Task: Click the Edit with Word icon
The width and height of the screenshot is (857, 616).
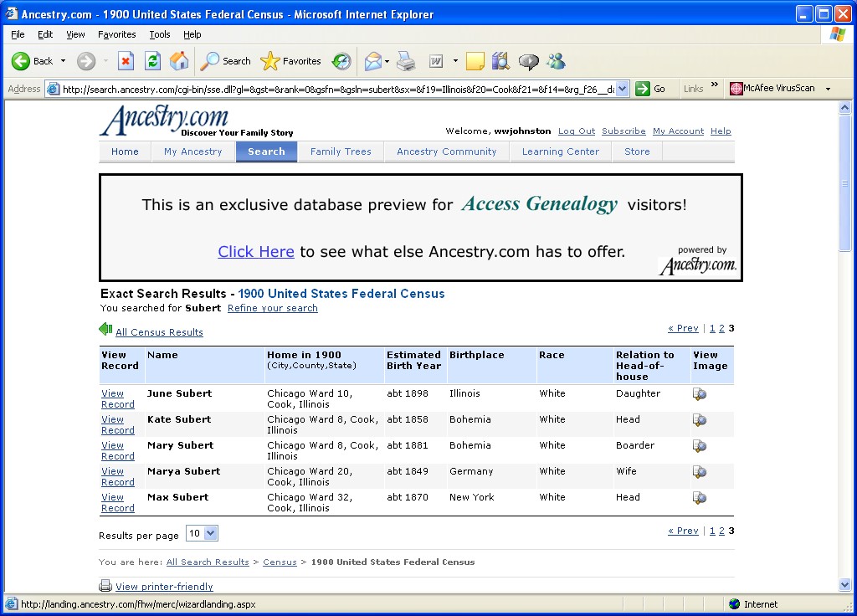Action: tap(436, 61)
